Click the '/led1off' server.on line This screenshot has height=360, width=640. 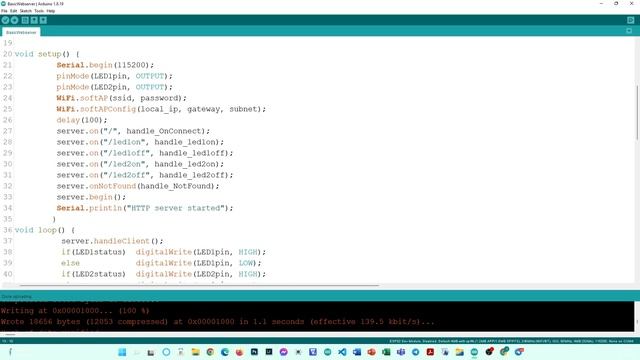145,153
